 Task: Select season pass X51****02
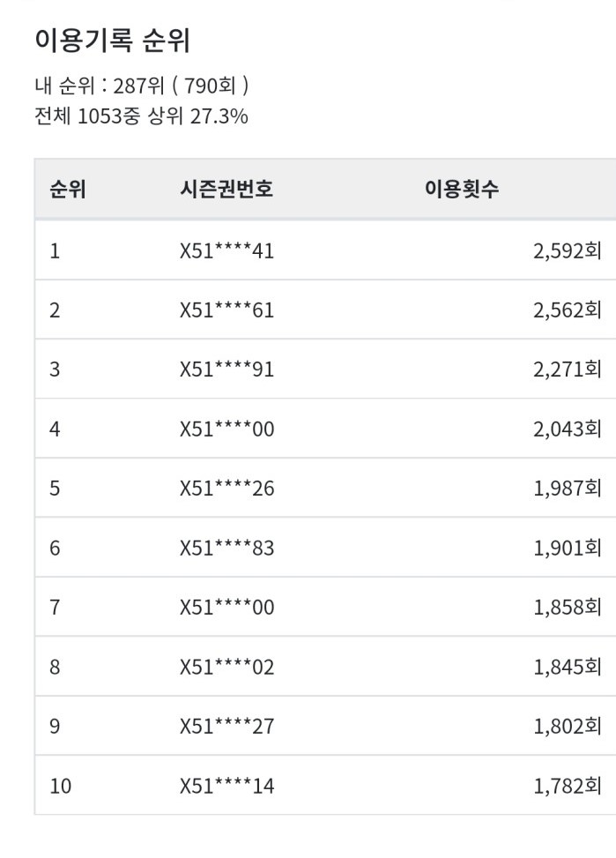pos(227,667)
